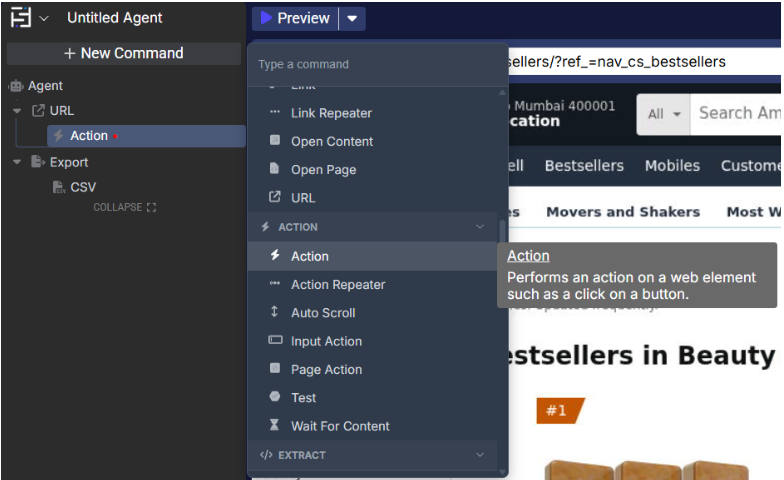Select the Input Action icon

pyautogui.click(x=275, y=341)
